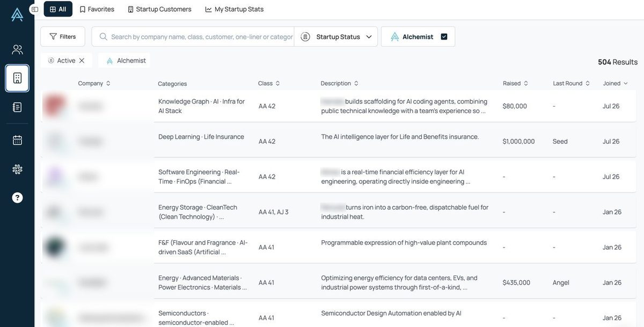Open the Help question mark icon
Viewport: 644px width, 327px height.
click(17, 198)
